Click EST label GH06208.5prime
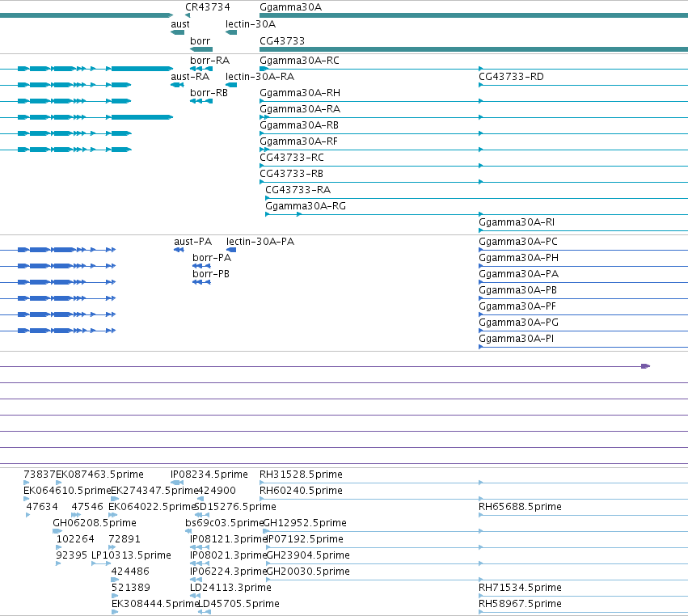 [95, 523]
